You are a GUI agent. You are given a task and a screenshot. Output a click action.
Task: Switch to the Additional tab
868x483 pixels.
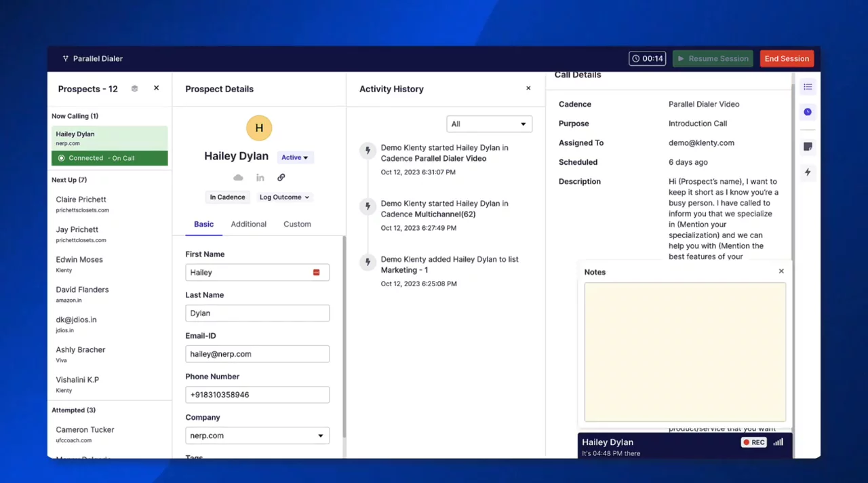[248, 224]
